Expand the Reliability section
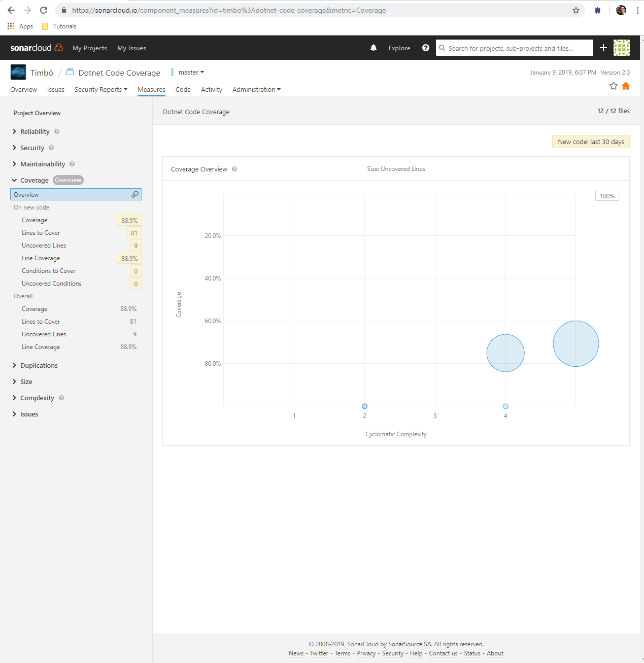The image size is (644, 663). click(31, 131)
